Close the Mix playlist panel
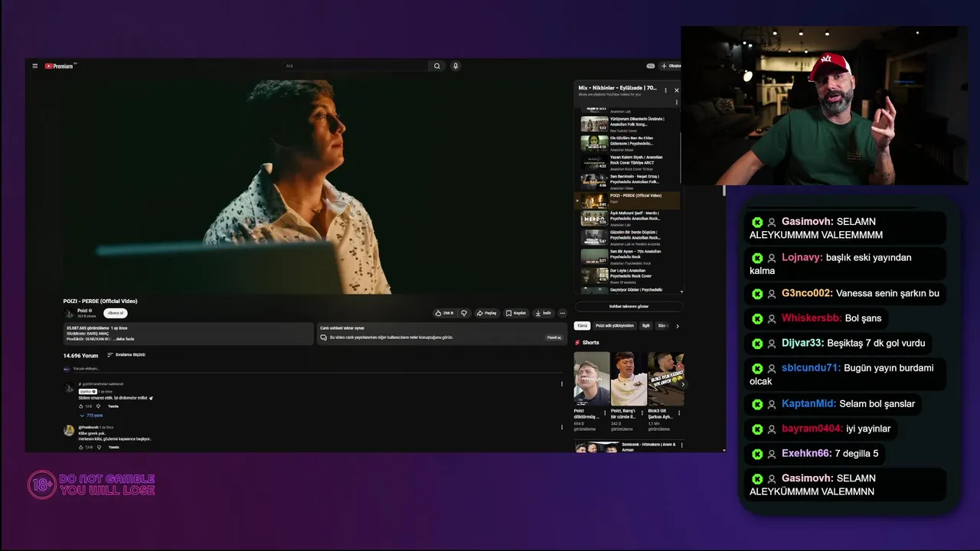The width and height of the screenshot is (980, 551). [676, 90]
